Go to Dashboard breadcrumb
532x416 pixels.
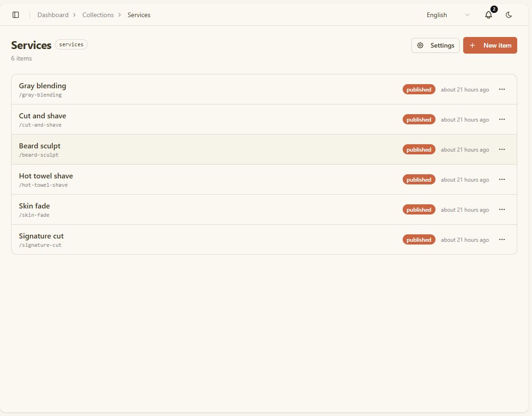53,15
